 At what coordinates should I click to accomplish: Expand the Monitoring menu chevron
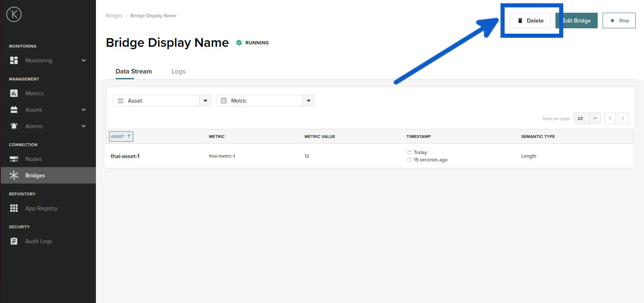[84, 60]
